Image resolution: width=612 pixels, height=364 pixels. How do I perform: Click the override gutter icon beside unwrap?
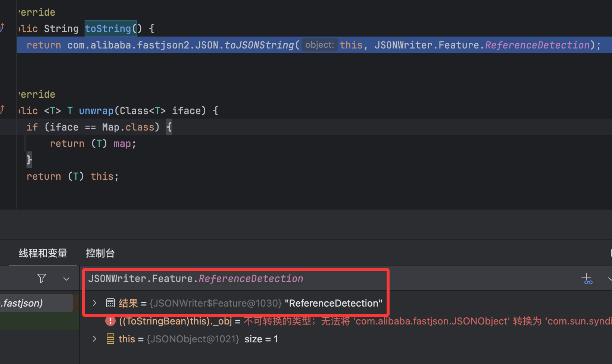[x=2, y=109]
